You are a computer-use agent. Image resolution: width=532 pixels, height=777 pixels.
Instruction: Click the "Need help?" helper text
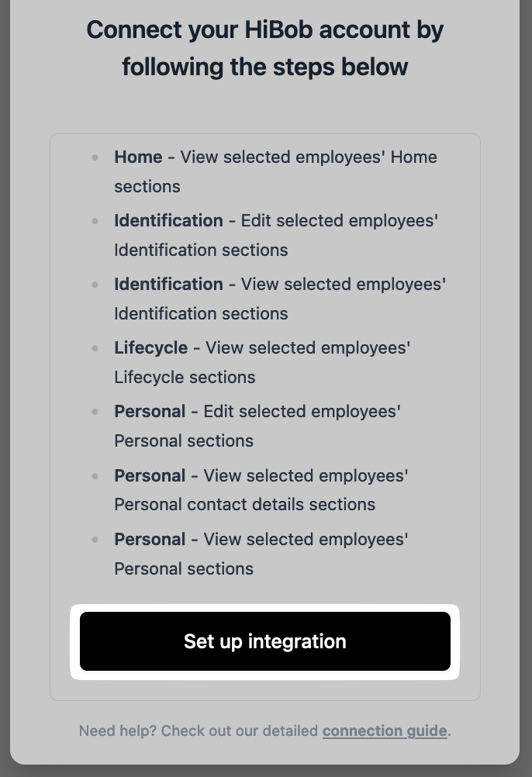pos(198,730)
